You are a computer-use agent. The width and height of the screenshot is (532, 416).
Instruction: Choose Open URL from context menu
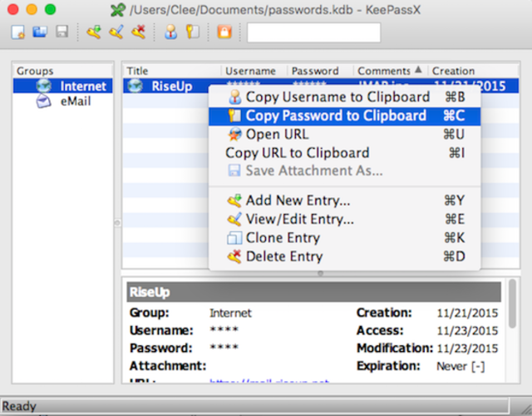(344, 135)
